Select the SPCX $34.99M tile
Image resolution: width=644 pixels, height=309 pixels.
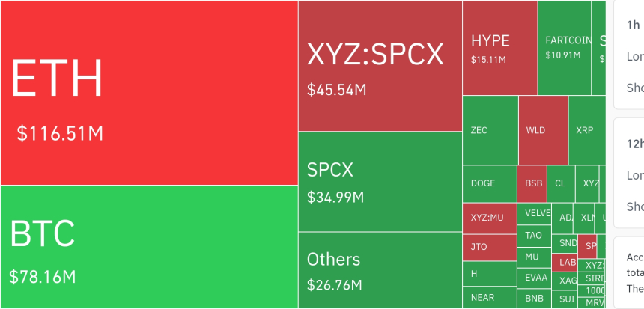pyautogui.click(x=380, y=181)
